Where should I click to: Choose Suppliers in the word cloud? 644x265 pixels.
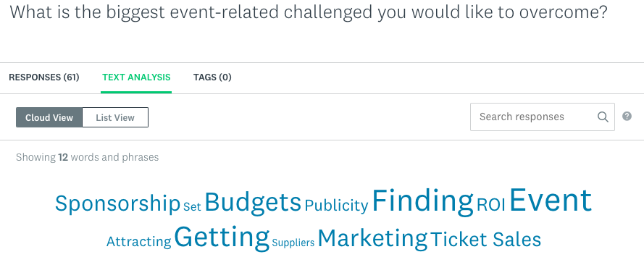pos(293,243)
